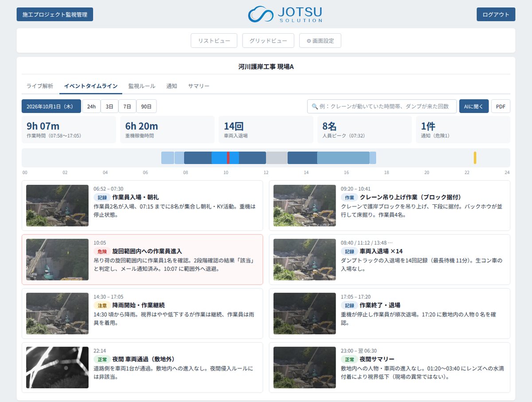Open thumbnail for 作業終了・退場 event
532x402 pixels.
(x=305, y=313)
